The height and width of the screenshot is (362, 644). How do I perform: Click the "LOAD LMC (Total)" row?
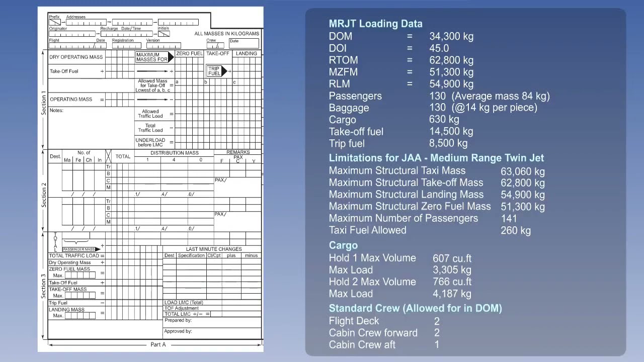[x=212, y=303]
